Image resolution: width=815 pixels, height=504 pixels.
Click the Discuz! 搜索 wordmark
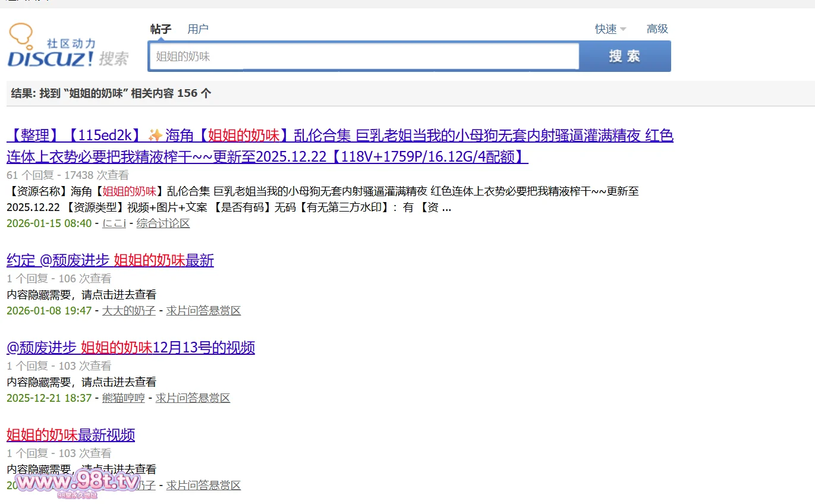click(x=67, y=58)
